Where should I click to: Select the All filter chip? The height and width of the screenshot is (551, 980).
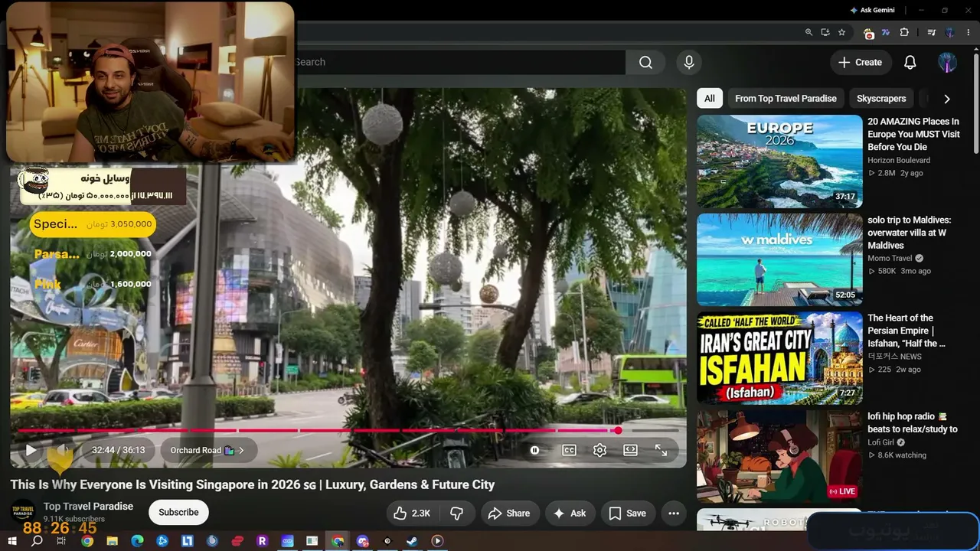click(710, 98)
